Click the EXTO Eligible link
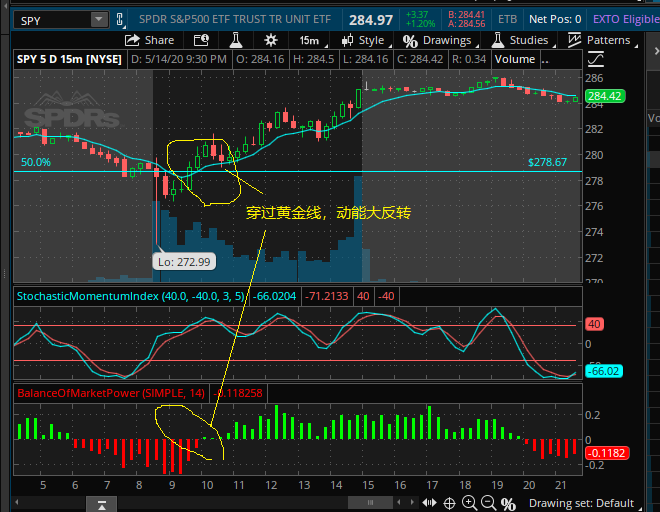 pyautogui.click(x=626, y=19)
